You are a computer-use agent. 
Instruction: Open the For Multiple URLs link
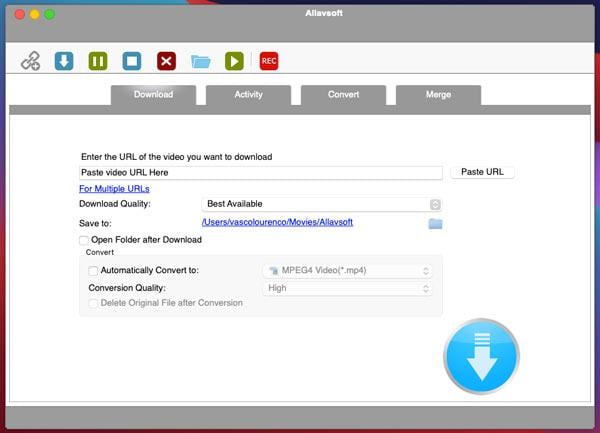(114, 189)
